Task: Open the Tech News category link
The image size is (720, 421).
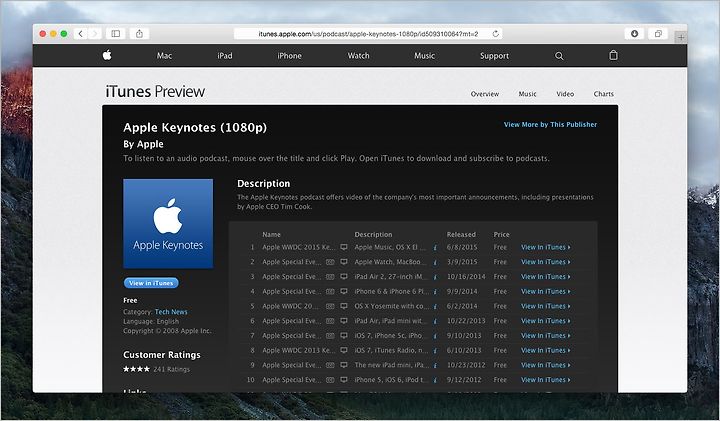Action: pos(171,312)
